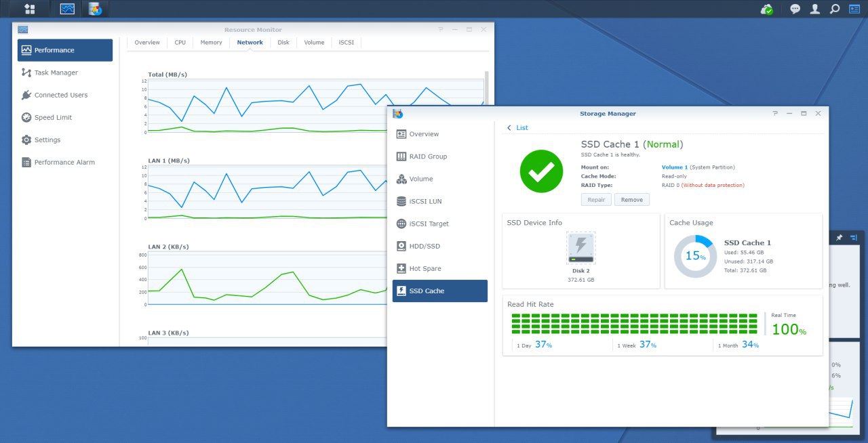Image resolution: width=868 pixels, height=443 pixels.
Task: Click the Repair button
Action: pyautogui.click(x=596, y=200)
